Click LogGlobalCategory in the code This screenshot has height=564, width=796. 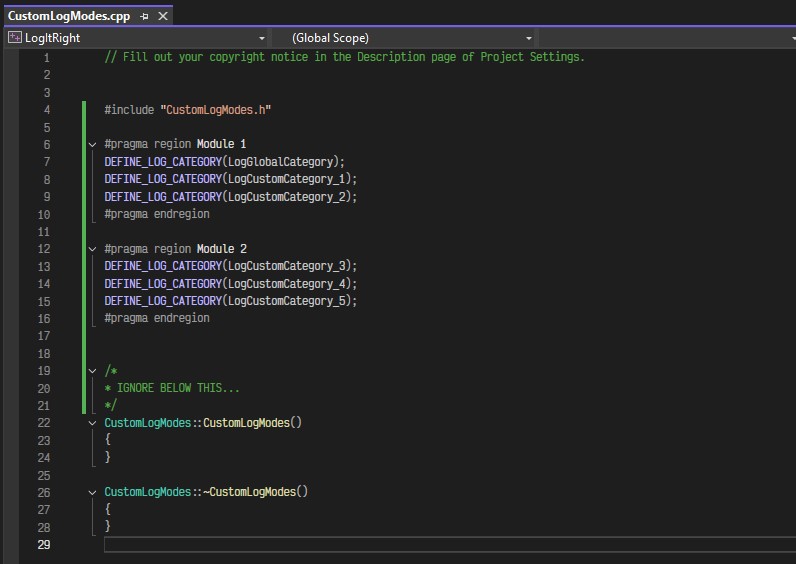[x=283, y=162]
